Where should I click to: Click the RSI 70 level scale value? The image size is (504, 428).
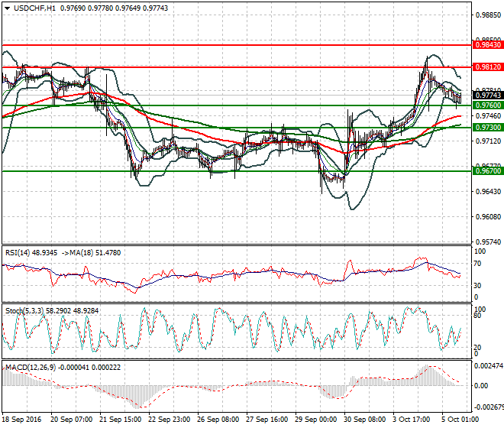click(x=477, y=264)
